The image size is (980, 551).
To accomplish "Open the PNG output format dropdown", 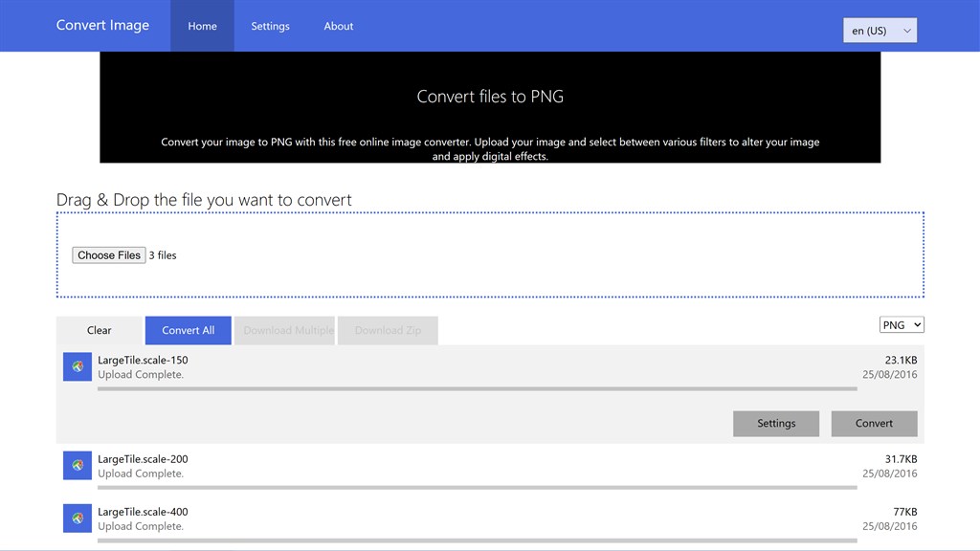I will coord(901,324).
